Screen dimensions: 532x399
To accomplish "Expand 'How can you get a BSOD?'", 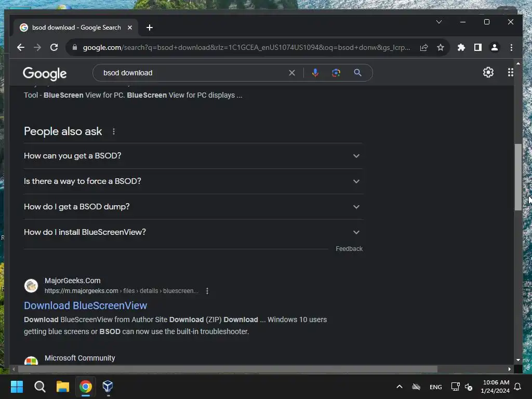I will tap(193, 156).
